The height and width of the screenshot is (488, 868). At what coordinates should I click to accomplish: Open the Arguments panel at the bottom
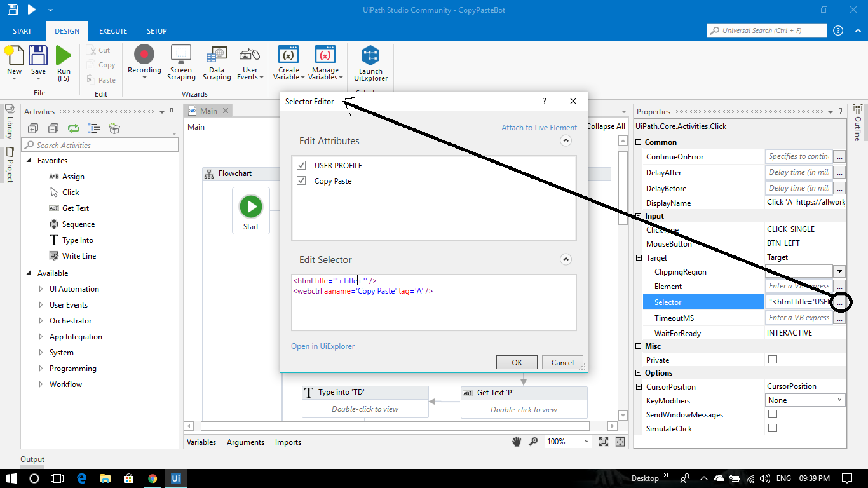point(245,442)
